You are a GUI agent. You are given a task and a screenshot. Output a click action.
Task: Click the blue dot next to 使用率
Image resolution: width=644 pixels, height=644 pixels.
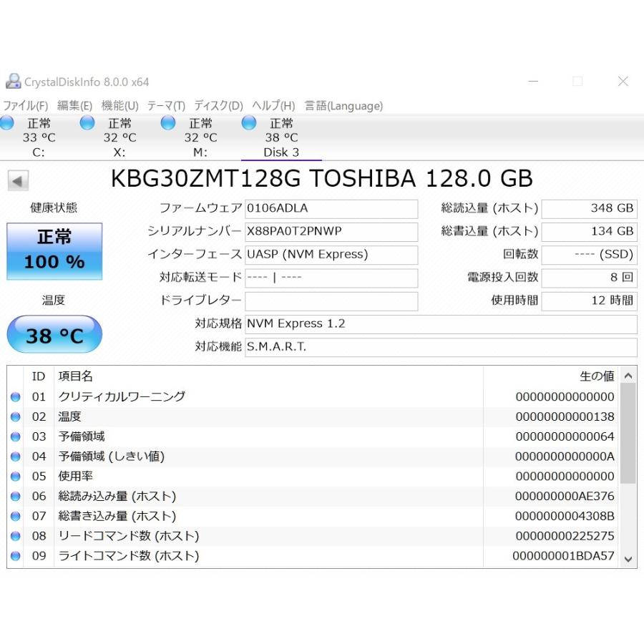click(x=15, y=476)
